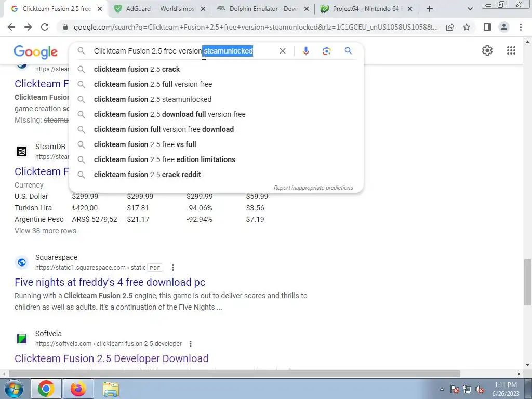Image resolution: width=532 pixels, height=399 pixels.
Task: Clear the search box with the X
Action: click(x=282, y=51)
